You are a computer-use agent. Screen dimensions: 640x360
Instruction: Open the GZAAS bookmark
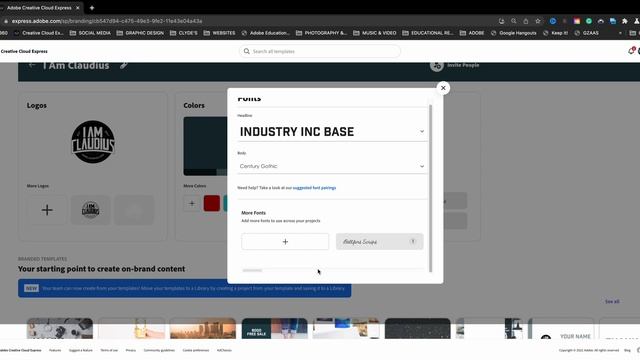point(587,33)
